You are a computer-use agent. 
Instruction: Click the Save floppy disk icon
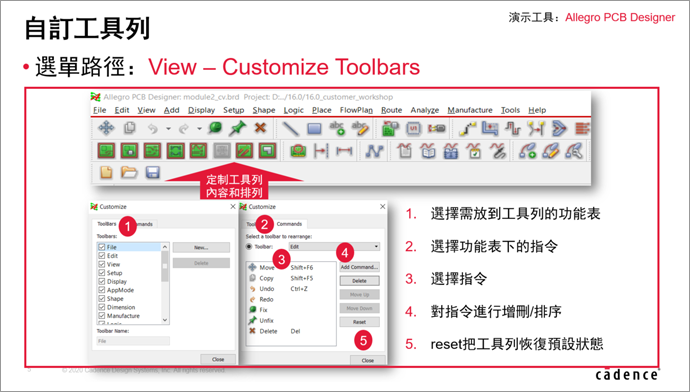pyautogui.click(x=152, y=172)
